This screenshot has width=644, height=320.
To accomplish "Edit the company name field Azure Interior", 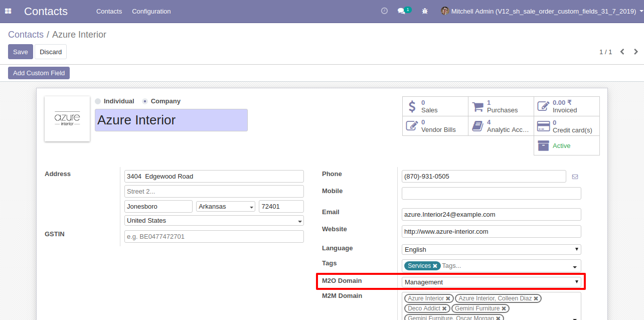I will [x=171, y=120].
